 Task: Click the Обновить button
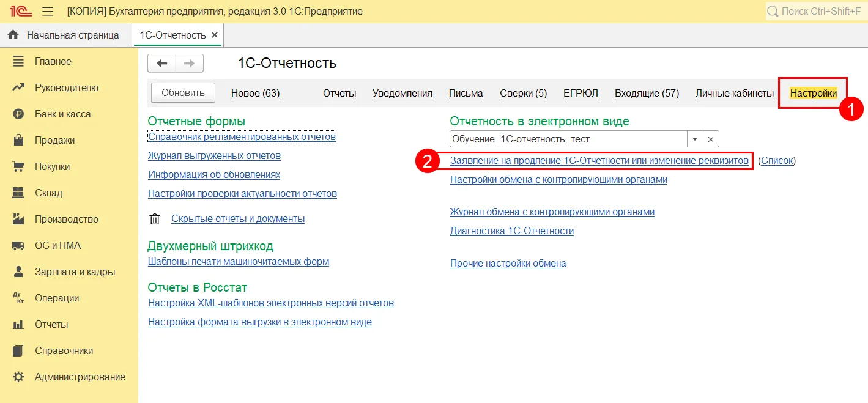click(x=183, y=92)
